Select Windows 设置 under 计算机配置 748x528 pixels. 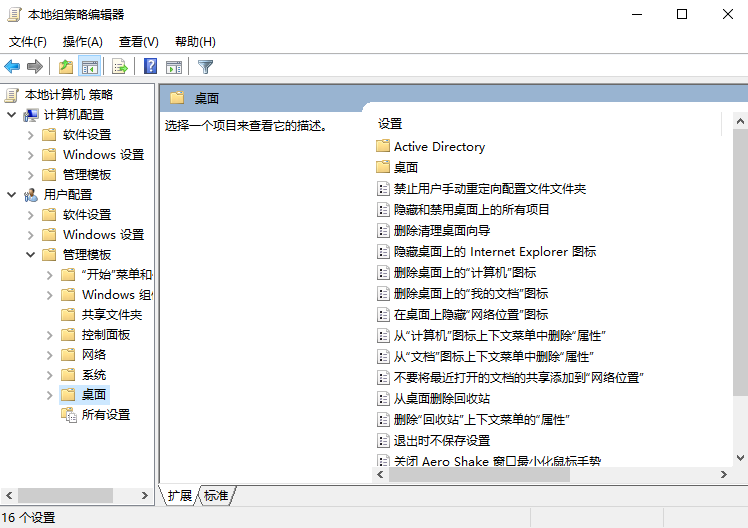[104, 155]
